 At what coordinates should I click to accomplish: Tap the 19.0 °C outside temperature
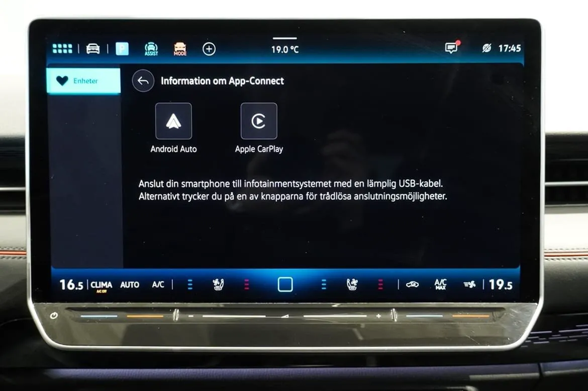pos(285,49)
